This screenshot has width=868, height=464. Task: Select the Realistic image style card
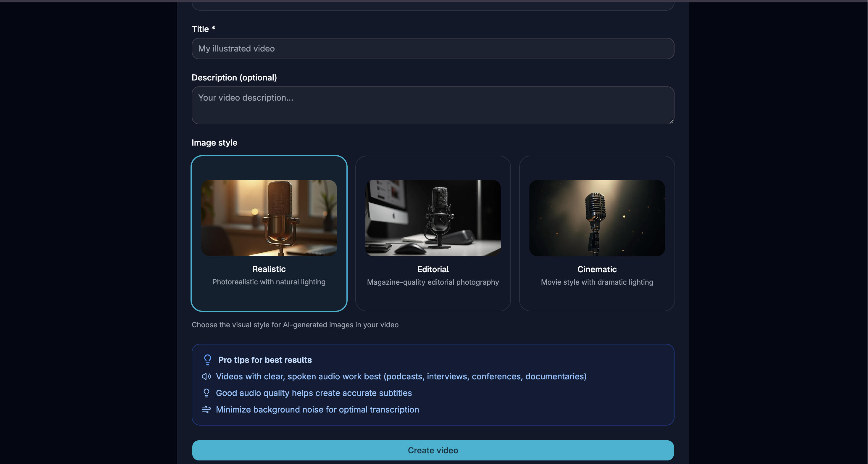[x=269, y=233]
